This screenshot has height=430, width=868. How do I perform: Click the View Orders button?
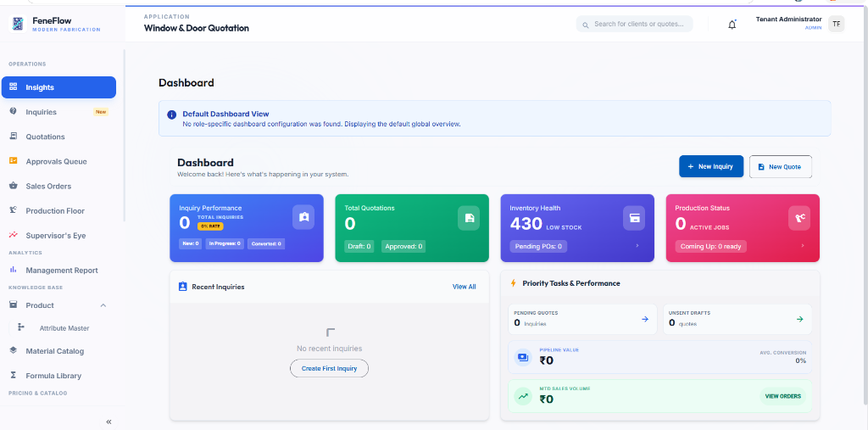(782, 396)
